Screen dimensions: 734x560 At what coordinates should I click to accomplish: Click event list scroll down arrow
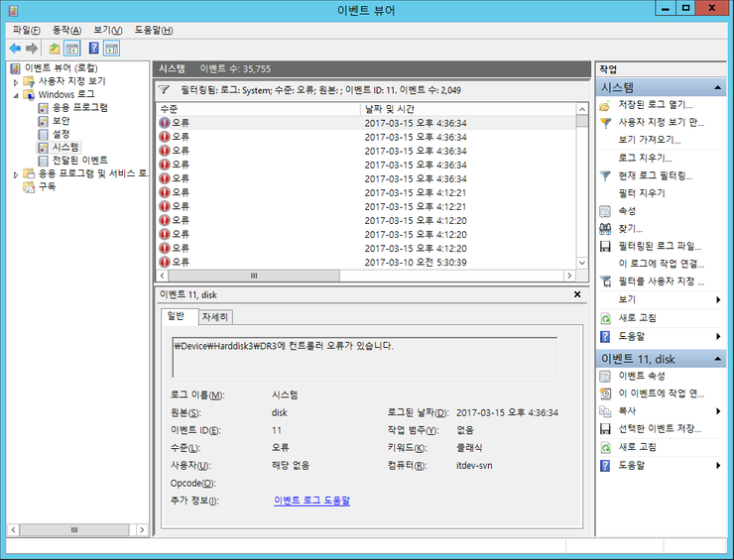pyautogui.click(x=582, y=263)
